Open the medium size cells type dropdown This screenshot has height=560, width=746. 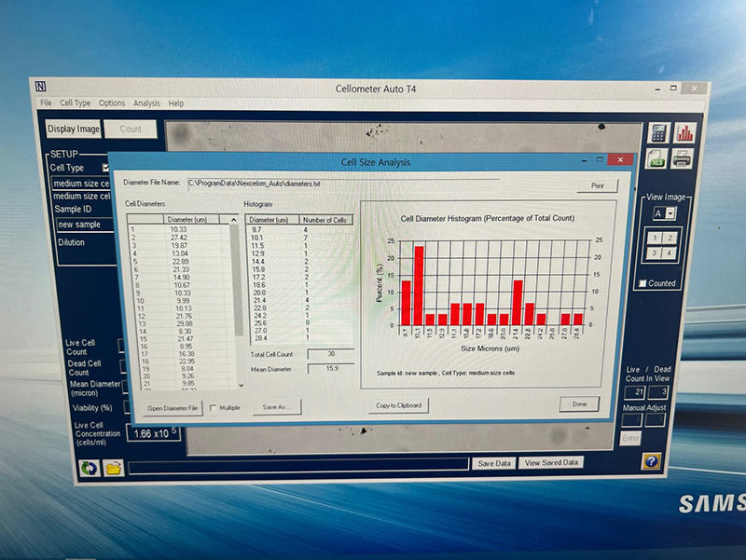click(x=80, y=183)
